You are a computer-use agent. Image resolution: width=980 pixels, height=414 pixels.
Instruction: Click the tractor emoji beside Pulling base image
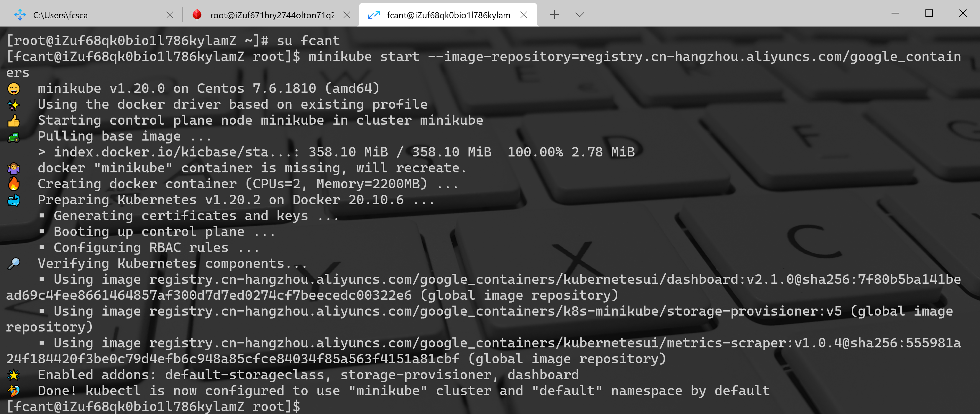14,136
